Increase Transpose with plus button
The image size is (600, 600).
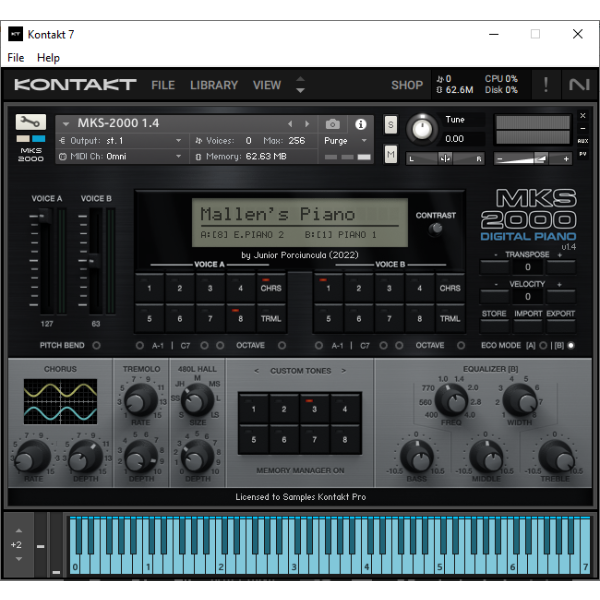click(561, 267)
